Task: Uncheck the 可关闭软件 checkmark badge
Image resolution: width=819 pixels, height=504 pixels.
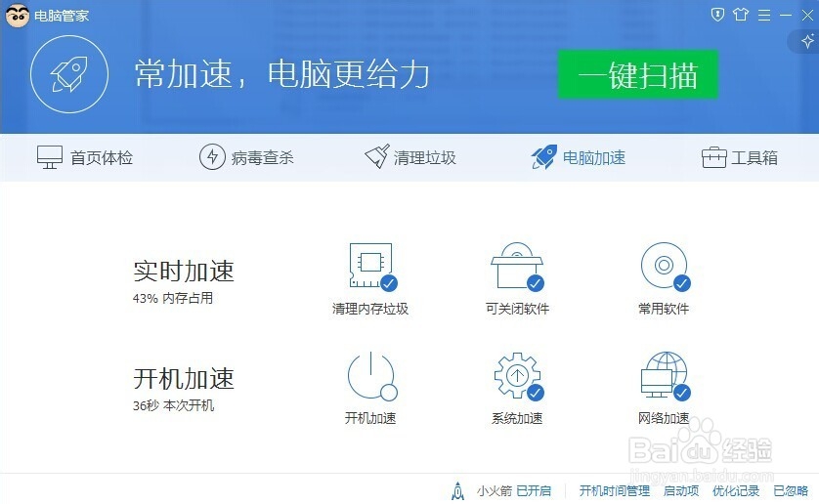Action: [536, 283]
